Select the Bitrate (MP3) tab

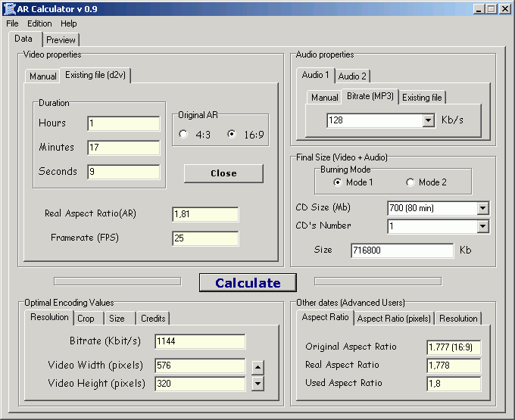[370, 96]
